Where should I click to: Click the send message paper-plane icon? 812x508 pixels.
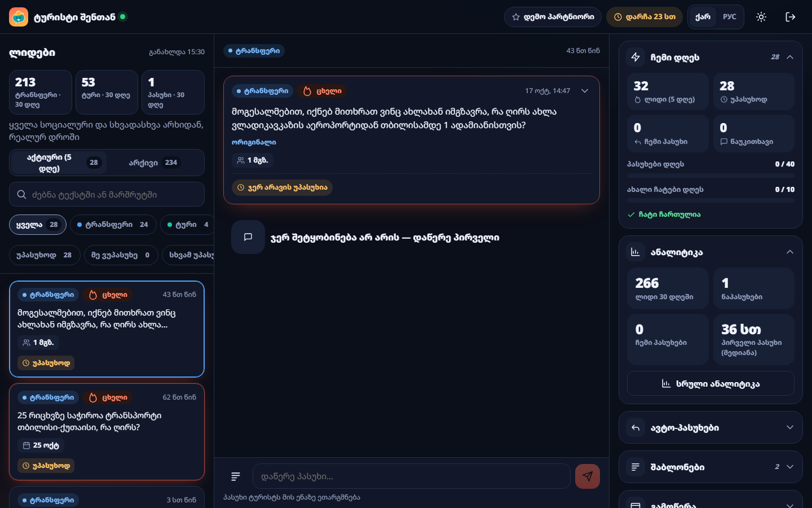[587, 476]
